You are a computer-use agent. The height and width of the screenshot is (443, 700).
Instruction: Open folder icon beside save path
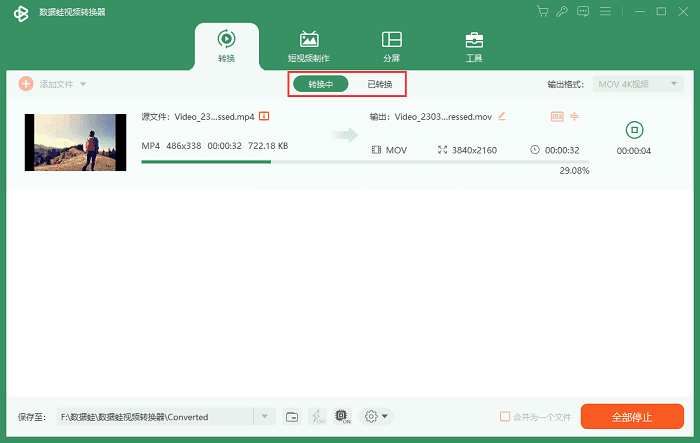click(x=292, y=416)
